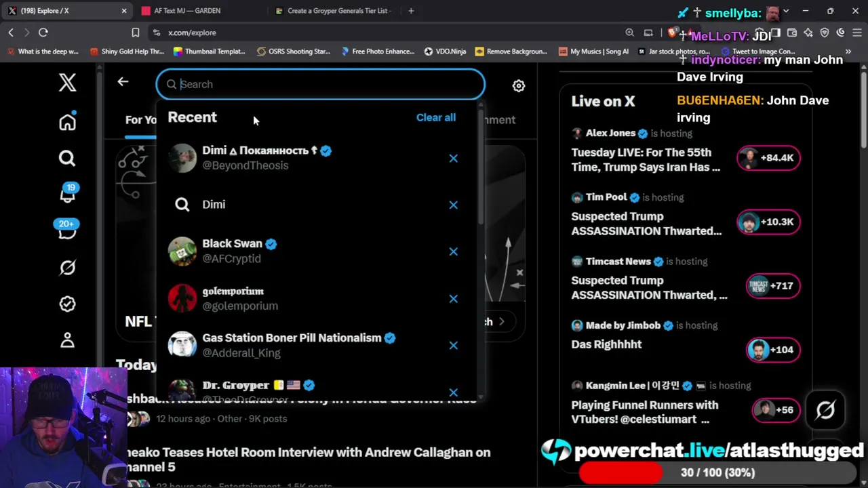Close the Explore / X tab
868x488 pixels.
(124, 11)
